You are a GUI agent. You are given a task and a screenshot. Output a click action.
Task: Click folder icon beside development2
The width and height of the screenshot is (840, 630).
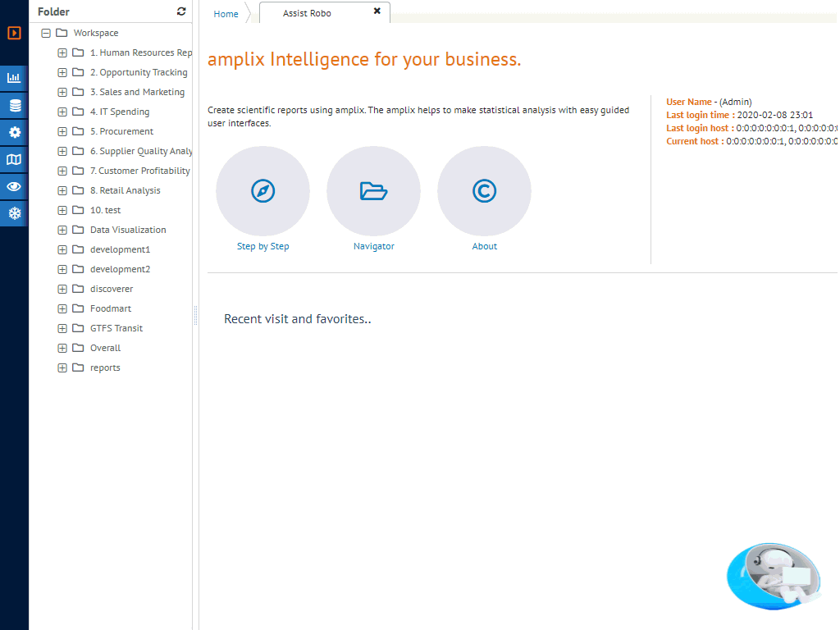pos(78,269)
